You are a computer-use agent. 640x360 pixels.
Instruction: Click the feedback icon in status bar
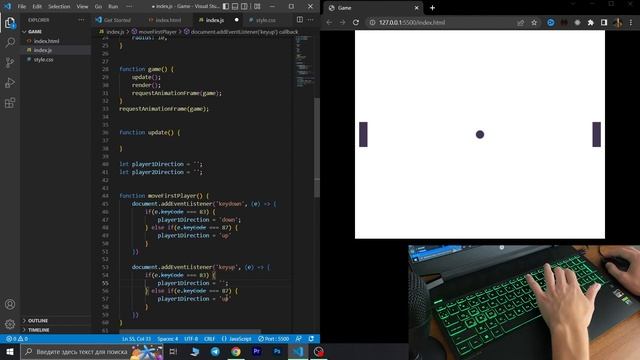pos(299,339)
